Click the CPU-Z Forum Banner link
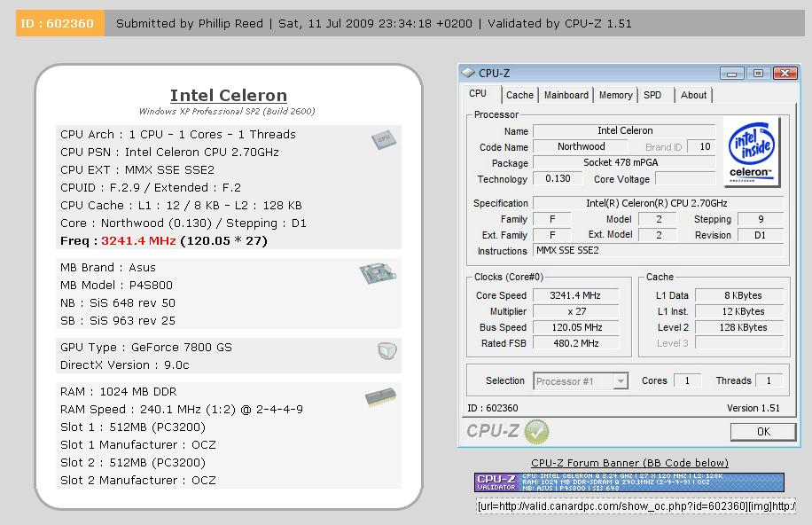Screen dimensions: 812x525 coord(629,463)
